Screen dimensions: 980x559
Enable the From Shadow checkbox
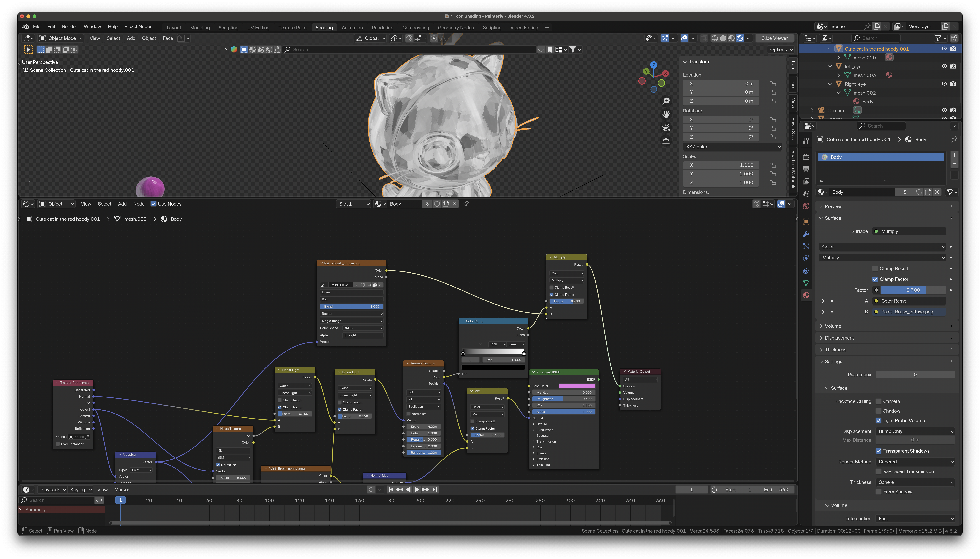[x=878, y=492]
